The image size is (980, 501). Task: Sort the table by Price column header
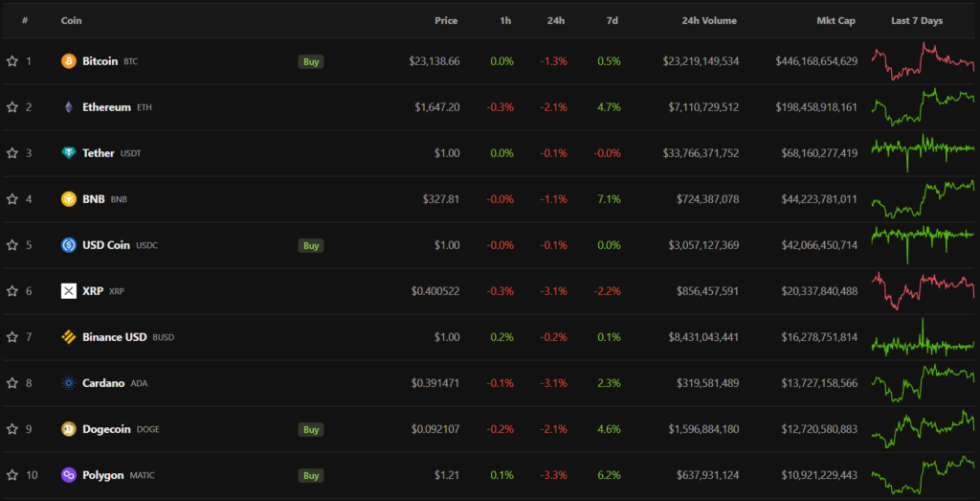coord(446,20)
